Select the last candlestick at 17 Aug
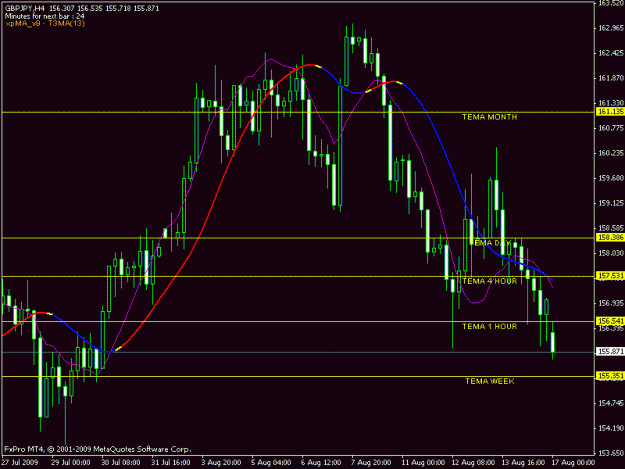Viewport: 625px width, 469px height. click(552, 342)
